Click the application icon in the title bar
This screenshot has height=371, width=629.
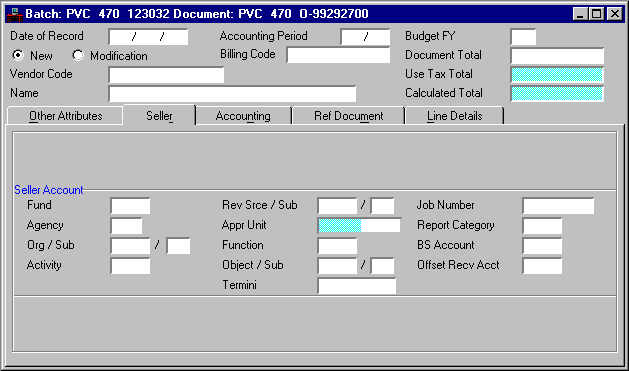(x=15, y=14)
